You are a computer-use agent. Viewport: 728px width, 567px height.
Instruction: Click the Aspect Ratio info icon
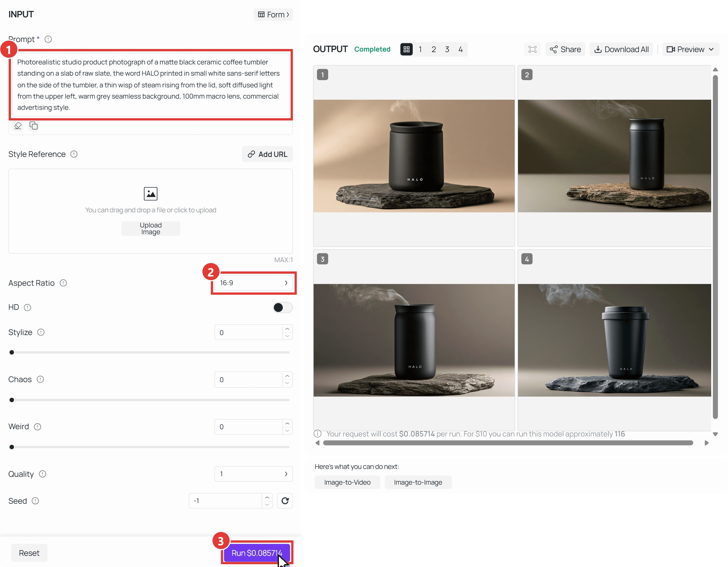(63, 283)
